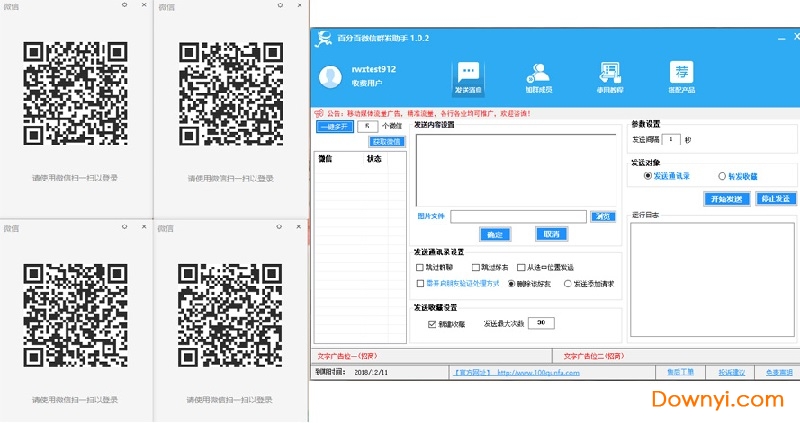Click the 状态 column header
This screenshot has width=800, height=423.
(374, 159)
